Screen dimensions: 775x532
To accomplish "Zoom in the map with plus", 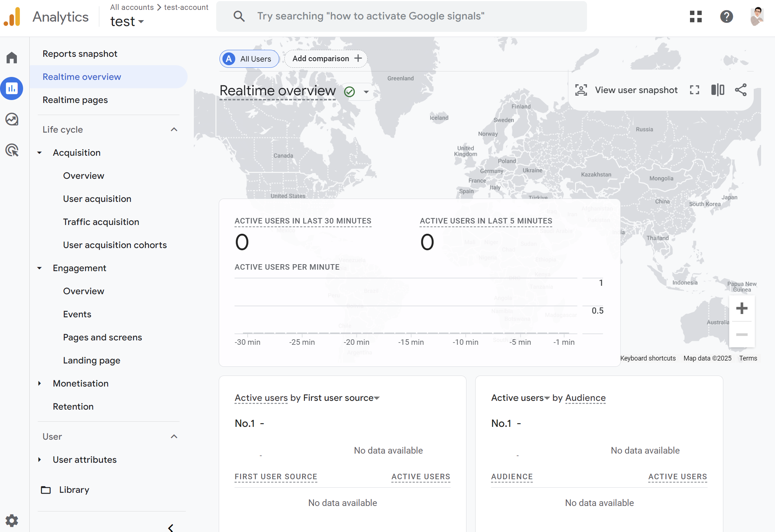I will (742, 308).
